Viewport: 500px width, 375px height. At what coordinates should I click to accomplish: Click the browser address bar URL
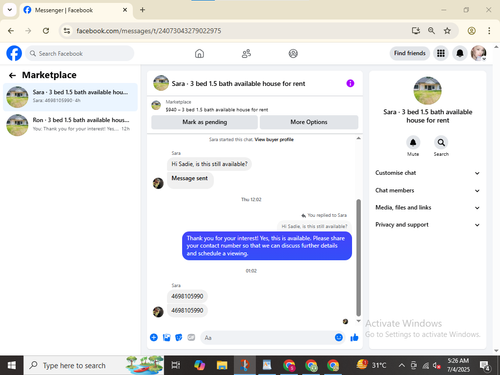(149, 31)
